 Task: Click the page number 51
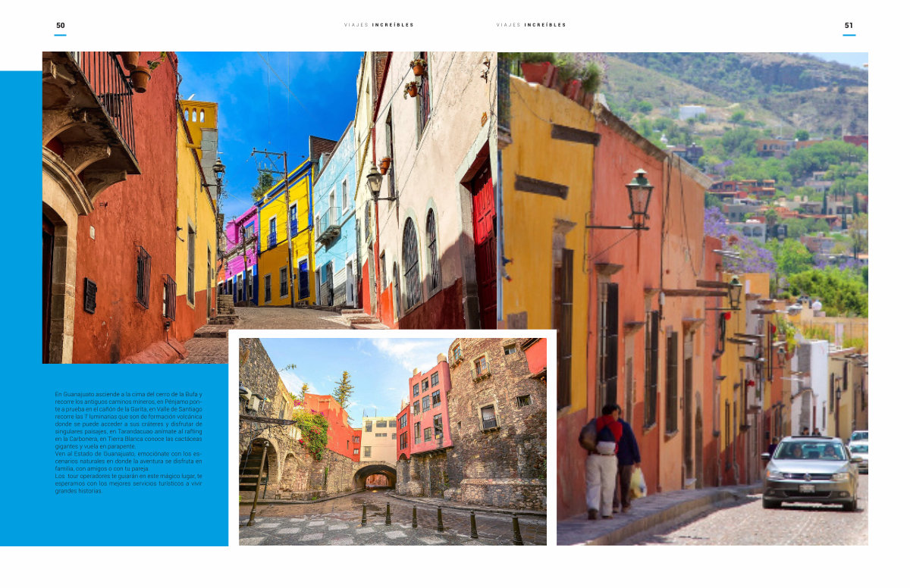pyautogui.click(x=849, y=25)
